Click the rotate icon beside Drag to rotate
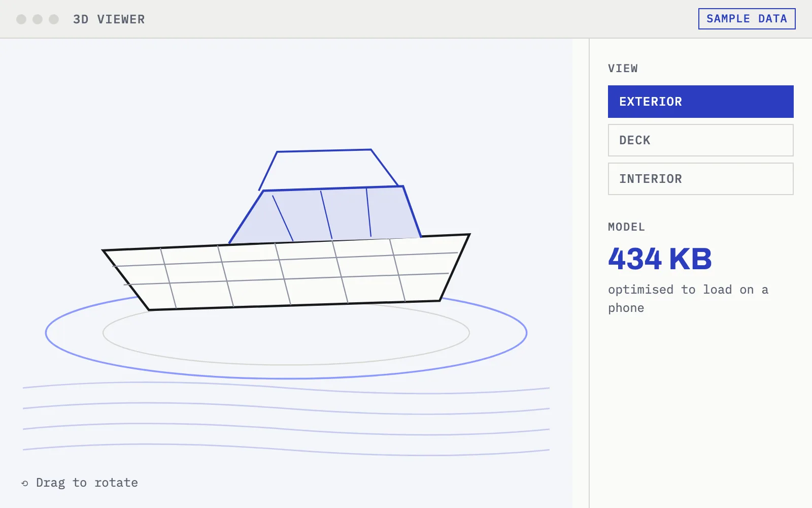 [x=25, y=483]
